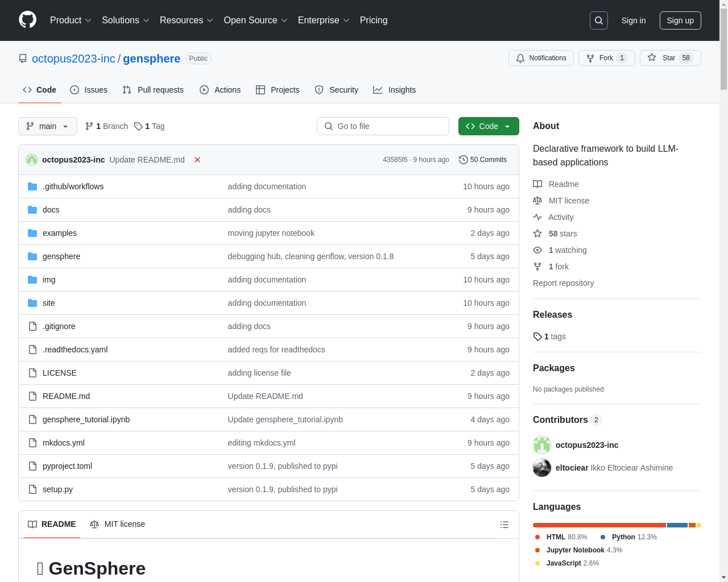Image resolution: width=728 pixels, height=582 pixels.
Task: Open the gensphere repository name link
Action: [x=152, y=59]
